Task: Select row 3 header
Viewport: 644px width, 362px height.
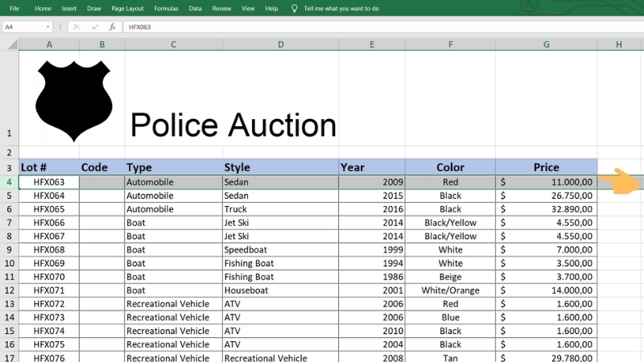Action: pos(9,167)
